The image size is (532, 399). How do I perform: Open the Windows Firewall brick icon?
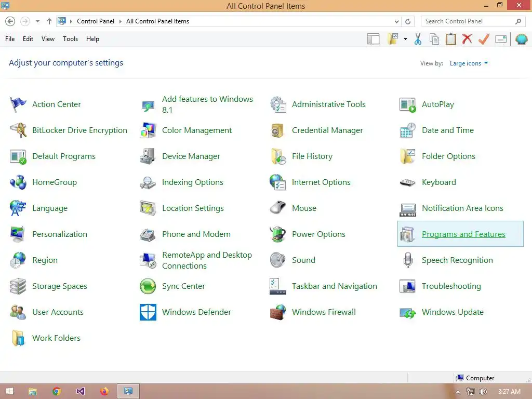278,312
